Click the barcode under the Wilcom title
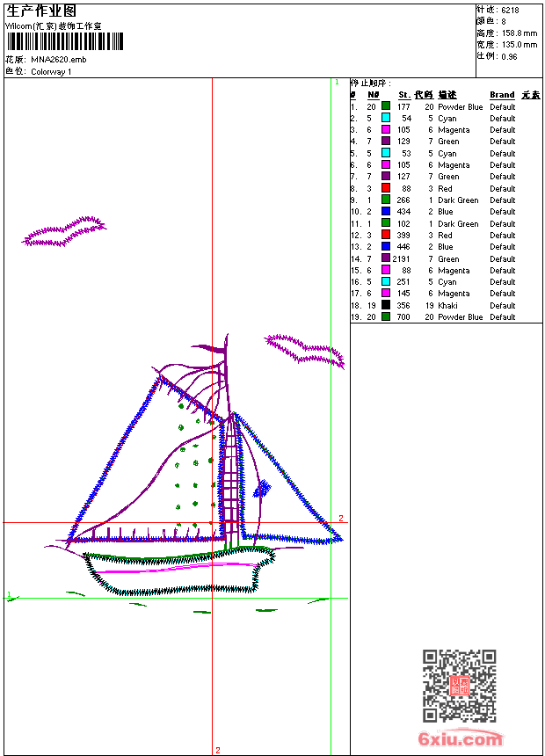Image resolution: width=545 pixels, height=756 pixels. click(x=65, y=41)
